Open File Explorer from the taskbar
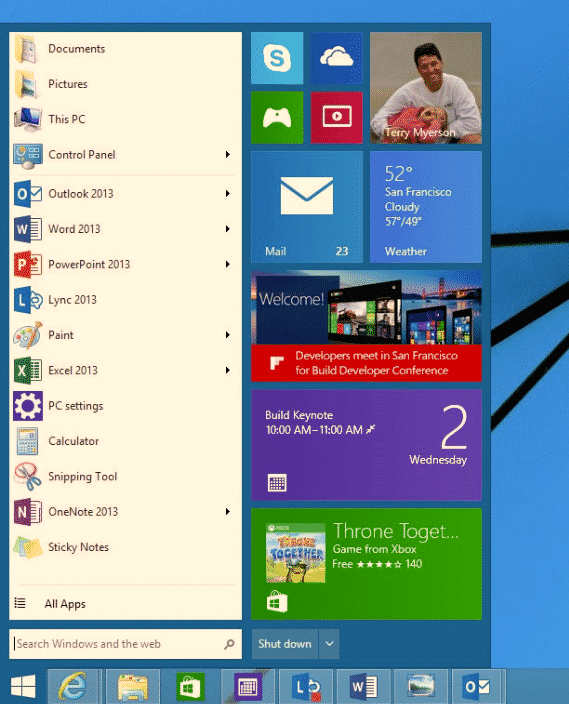This screenshot has width=569, height=704. point(132,686)
